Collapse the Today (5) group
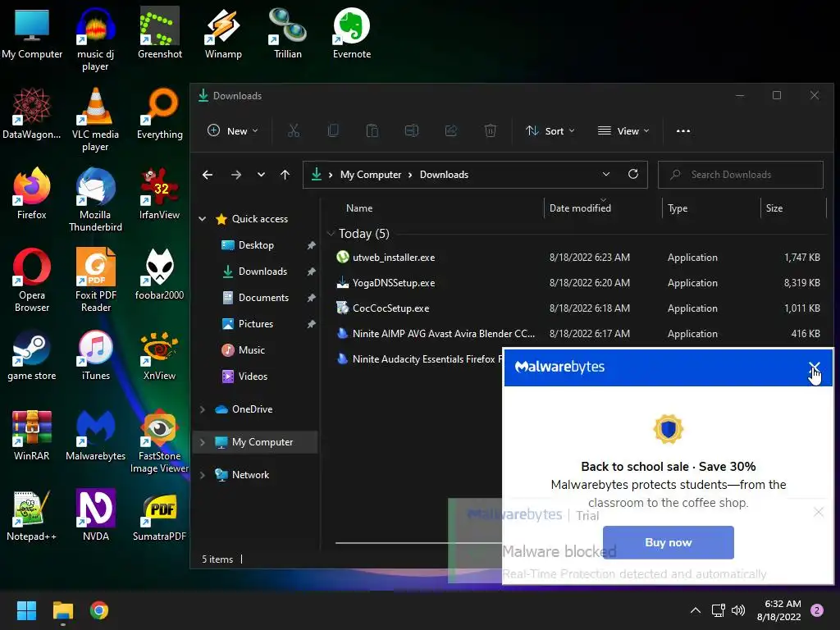The width and height of the screenshot is (840, 630). [x=331, y=234]
